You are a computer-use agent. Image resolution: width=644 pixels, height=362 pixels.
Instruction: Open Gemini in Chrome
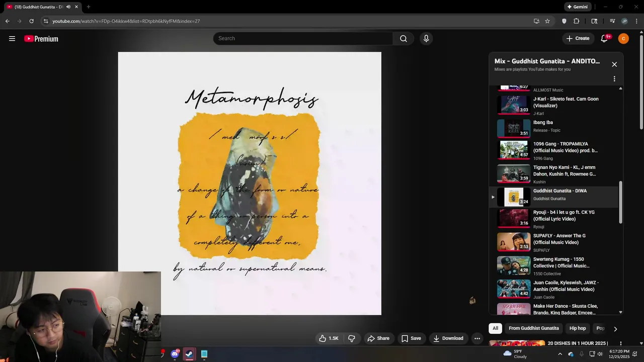(x=577, y=7)
